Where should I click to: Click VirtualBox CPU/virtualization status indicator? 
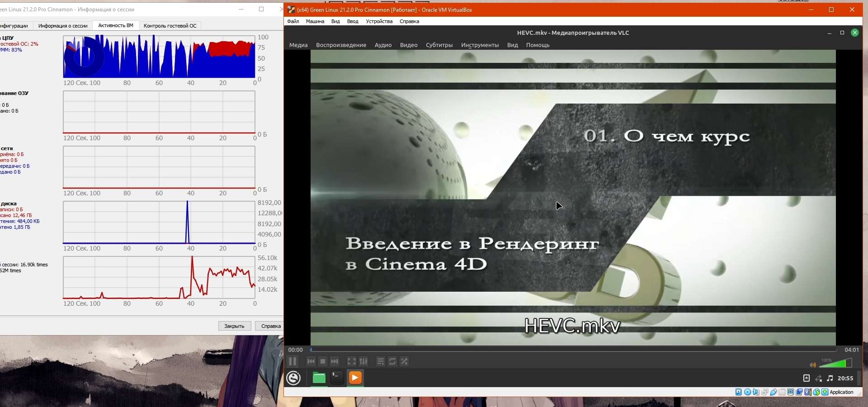pos(807,392)
